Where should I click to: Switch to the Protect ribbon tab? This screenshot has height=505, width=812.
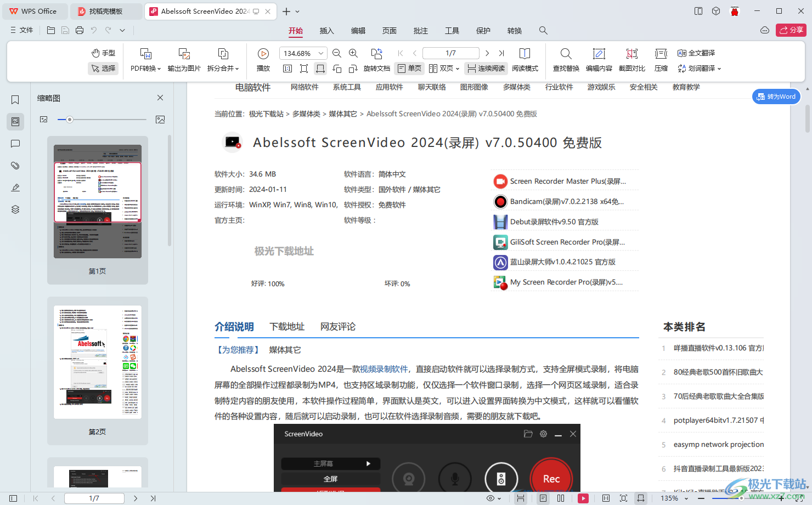click(x=483, y=30)
